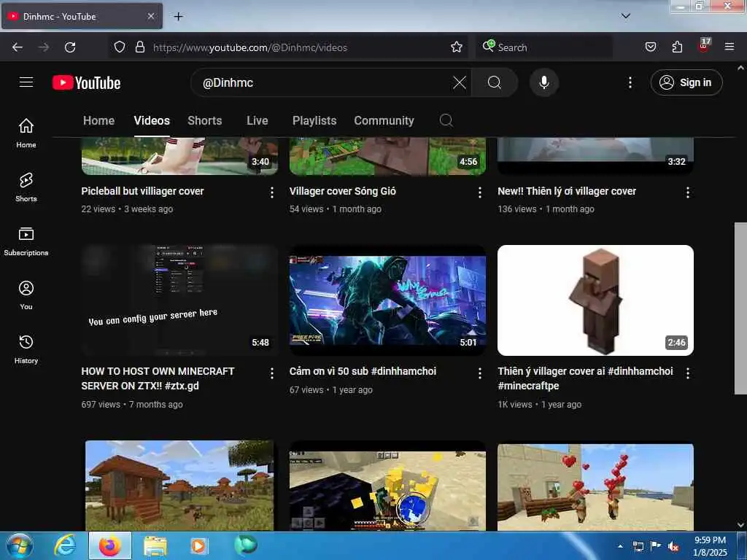Open the Live channel tab
Screen dimensions: 747x560
tap(258, 120)
